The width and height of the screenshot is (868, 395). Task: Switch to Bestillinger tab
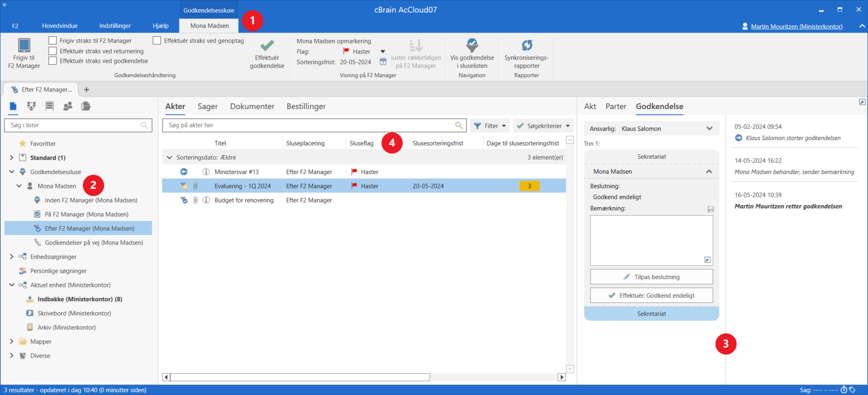(306, 107)
